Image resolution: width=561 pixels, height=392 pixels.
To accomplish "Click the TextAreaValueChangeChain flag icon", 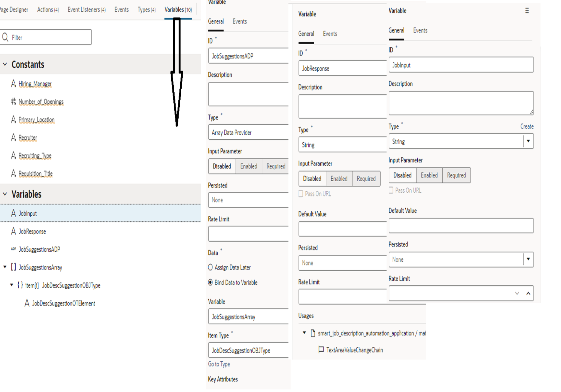I will coord(321,350).
